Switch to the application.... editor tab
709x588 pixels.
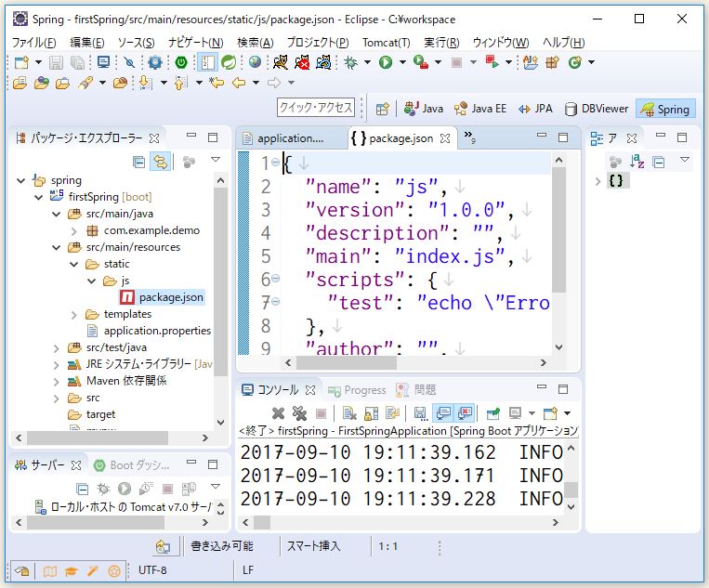point(291,138)
